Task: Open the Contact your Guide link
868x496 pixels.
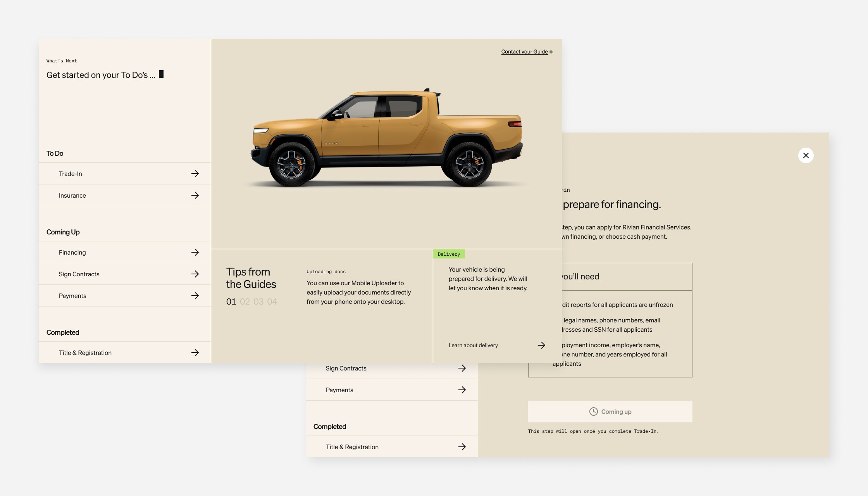Action: click(524, 52)
